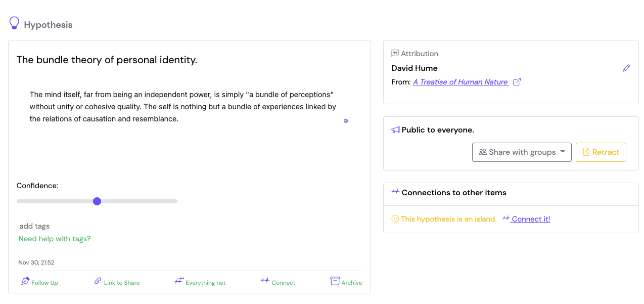
Task: Click Archive label in footer
Action: (x=352, y=283)
